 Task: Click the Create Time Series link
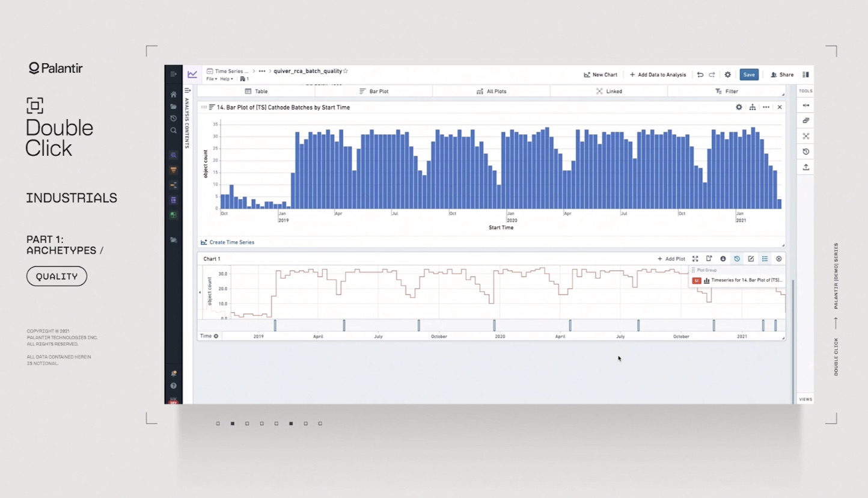(231, 242)
